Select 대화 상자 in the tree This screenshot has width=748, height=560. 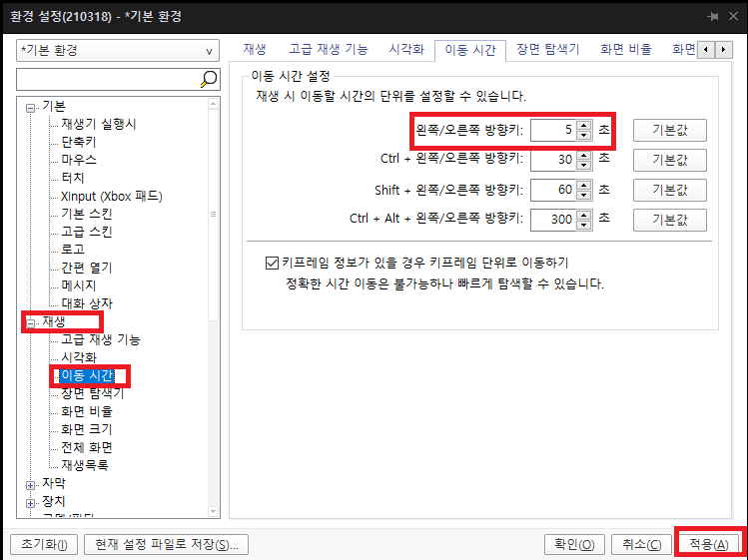pos(87,303)
